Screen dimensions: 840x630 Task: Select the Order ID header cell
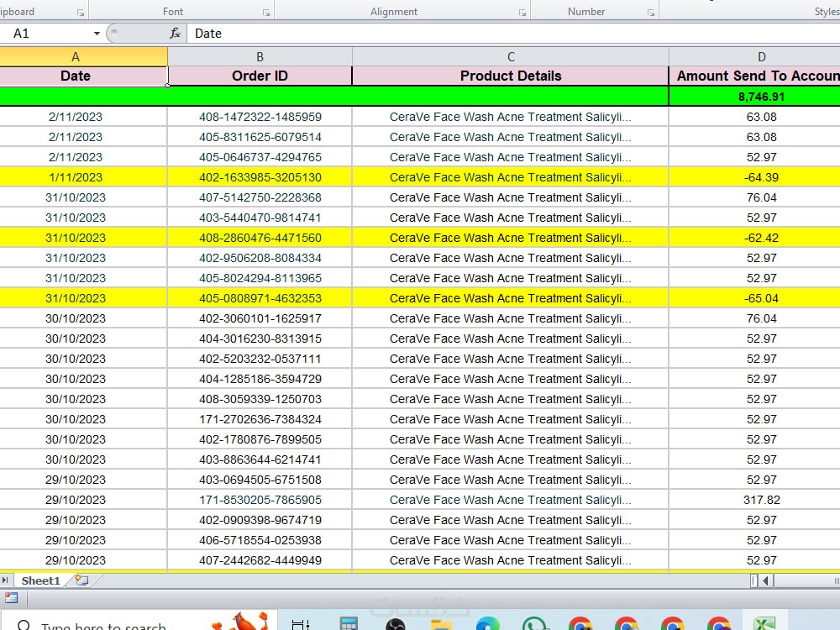click(260, 76)
